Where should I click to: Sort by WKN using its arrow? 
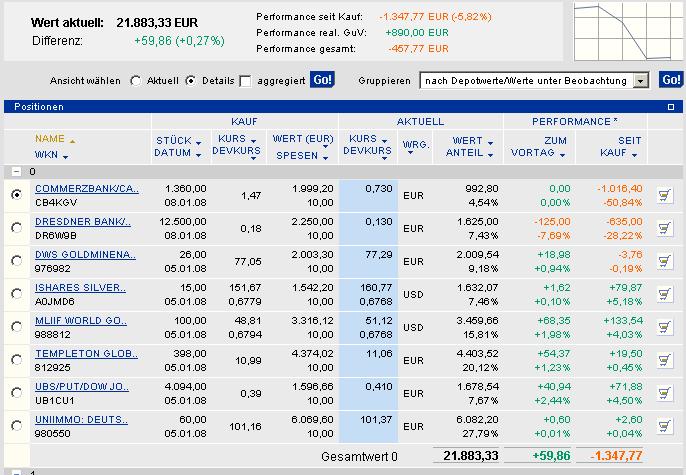(65, 157)
